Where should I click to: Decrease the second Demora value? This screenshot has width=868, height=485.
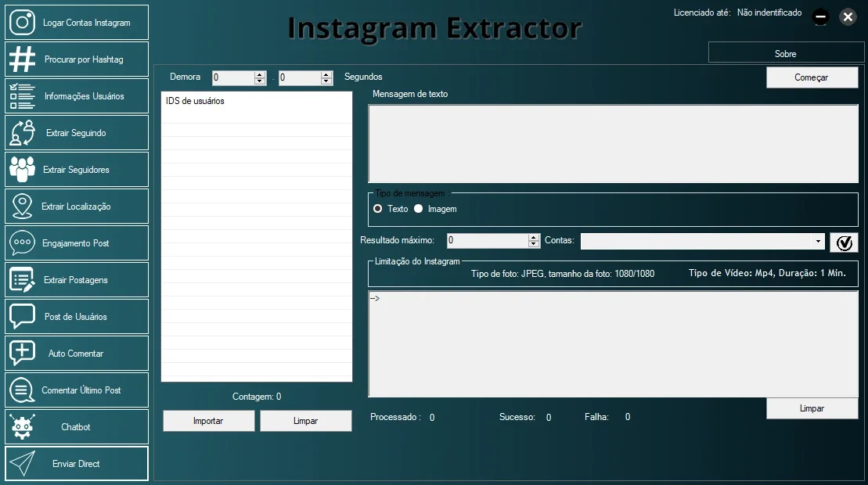click(x=326, y=81)
